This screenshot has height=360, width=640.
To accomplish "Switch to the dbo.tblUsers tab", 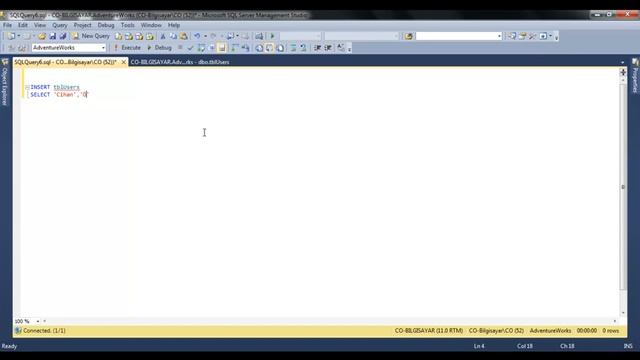I will tap(180, 62).
